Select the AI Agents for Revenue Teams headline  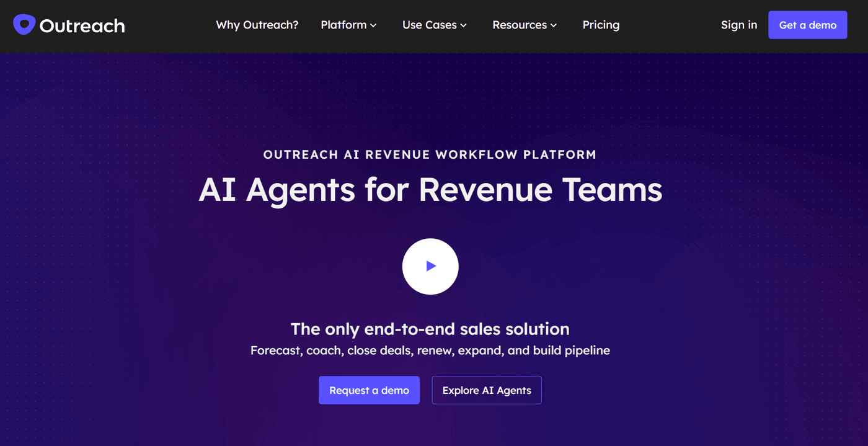430,189
